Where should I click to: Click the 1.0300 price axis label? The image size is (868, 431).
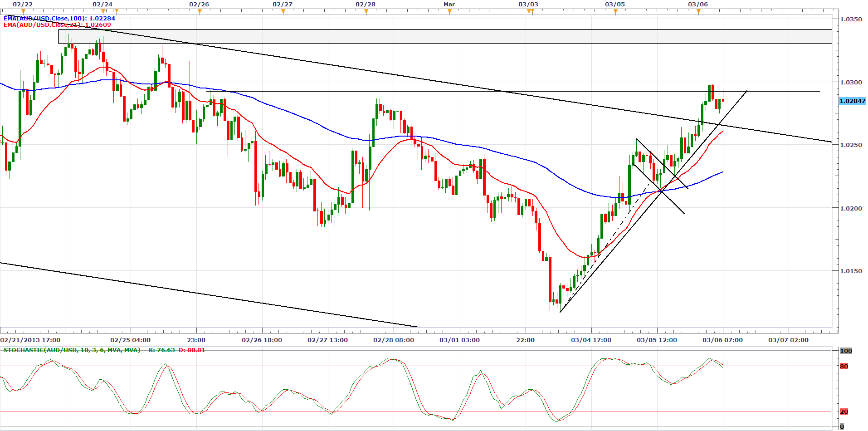(x=851, y=83)
